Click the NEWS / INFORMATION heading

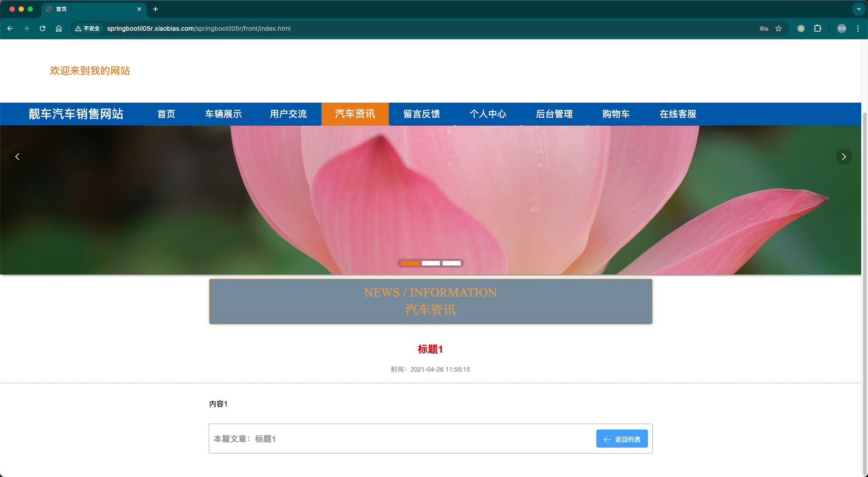pyautogui.click(x=430, y=293)
